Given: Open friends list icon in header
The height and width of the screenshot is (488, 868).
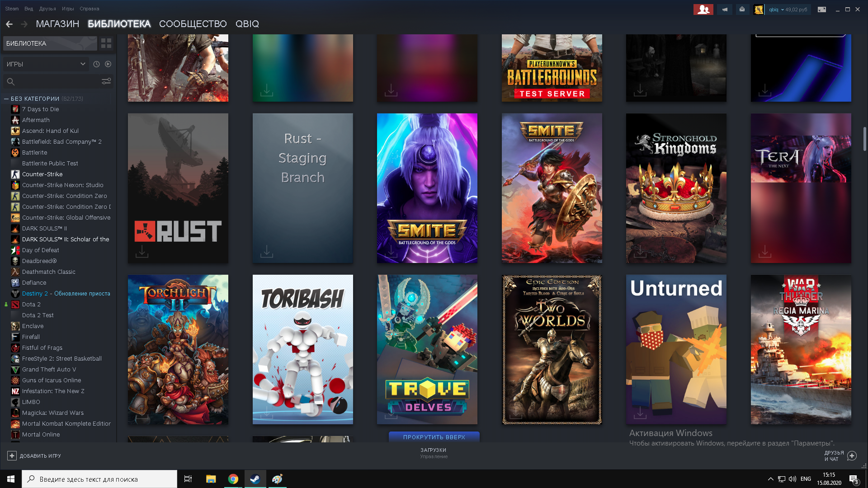Looking at the screenshot, I should [x=703, y=9].
